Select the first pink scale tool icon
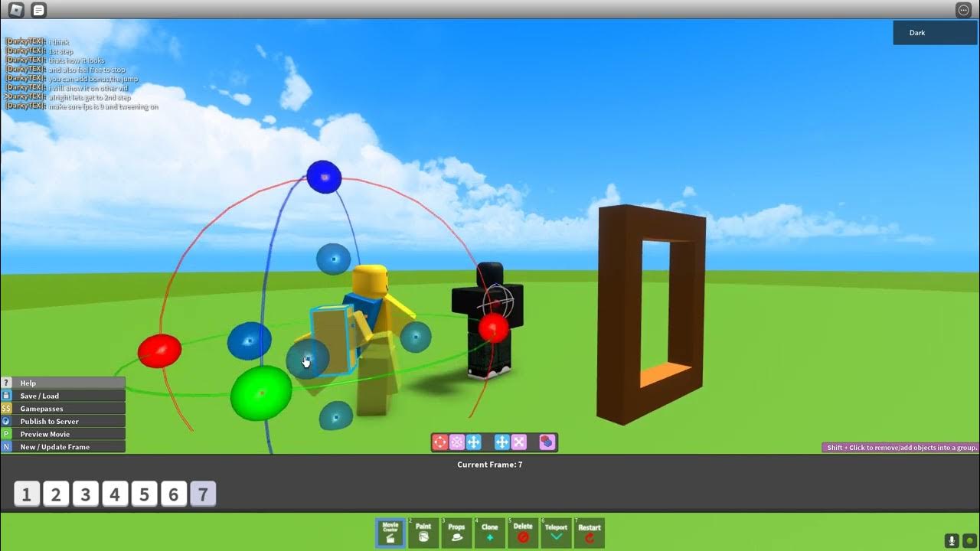The image size is (980, 551). click(457, 442)
